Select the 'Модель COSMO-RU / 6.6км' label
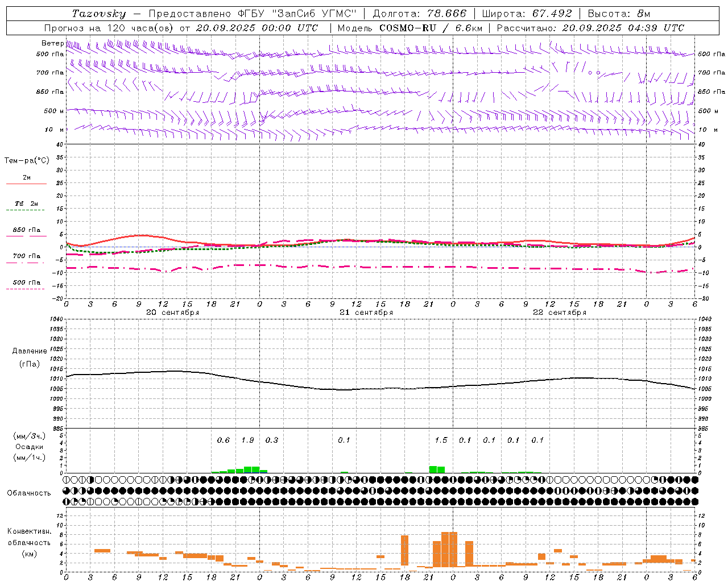 click(x=410, y=28)
